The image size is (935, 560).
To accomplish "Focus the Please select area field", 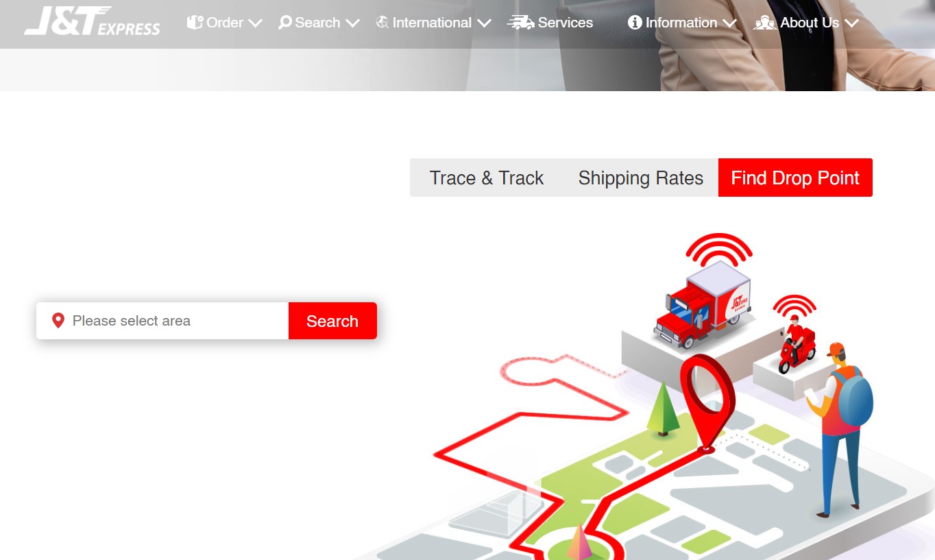I will tap(162, 321).
